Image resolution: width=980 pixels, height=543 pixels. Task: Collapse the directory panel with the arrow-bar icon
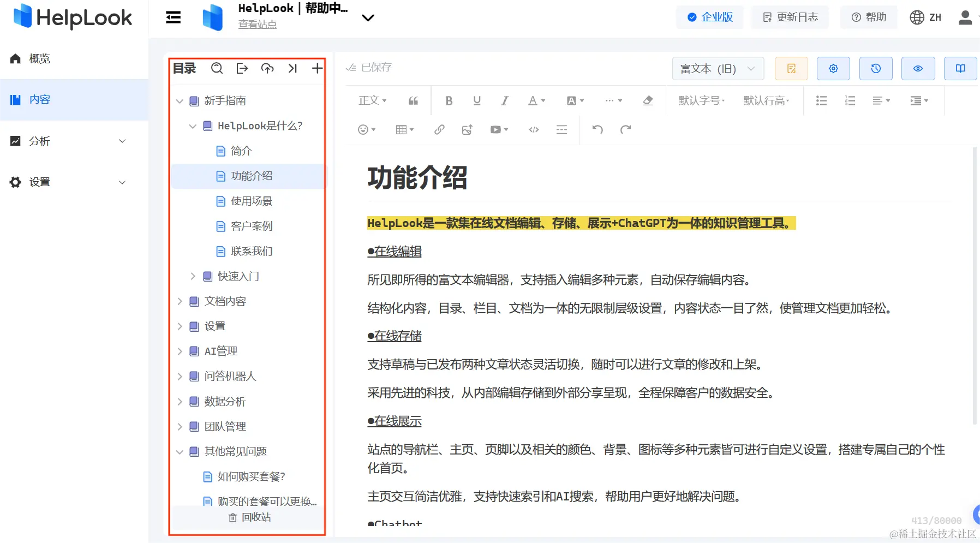[x=292, y=68]
